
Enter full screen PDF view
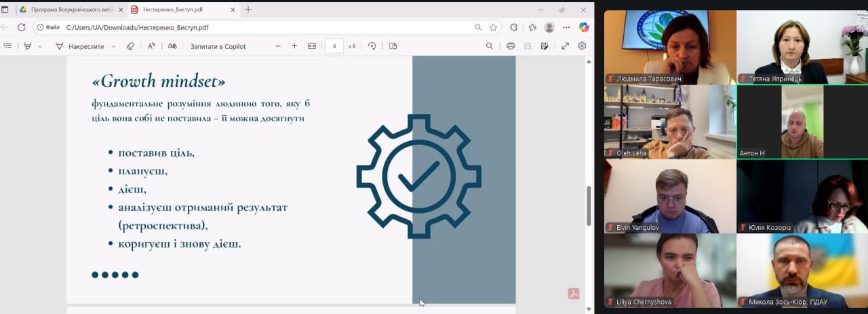pyautogui.click(x=565, y=46)
